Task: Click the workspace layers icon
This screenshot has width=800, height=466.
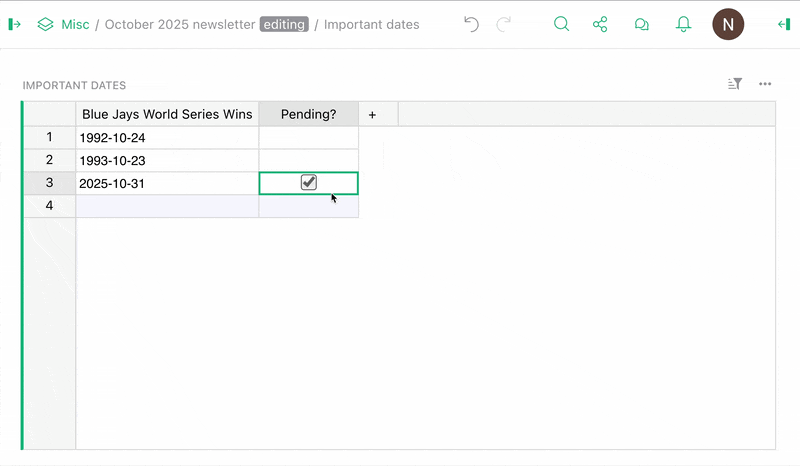Action: pos(45,24)
